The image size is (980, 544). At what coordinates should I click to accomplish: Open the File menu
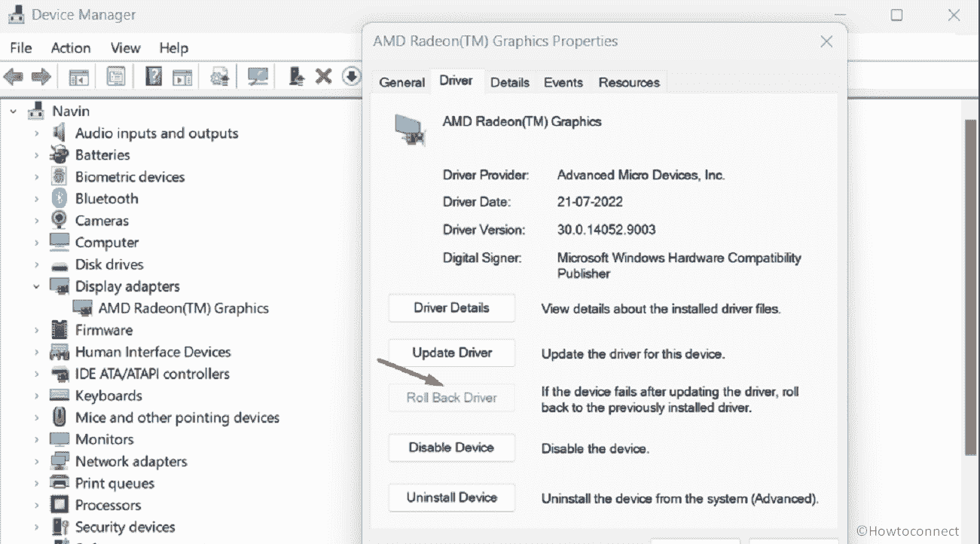21,47
